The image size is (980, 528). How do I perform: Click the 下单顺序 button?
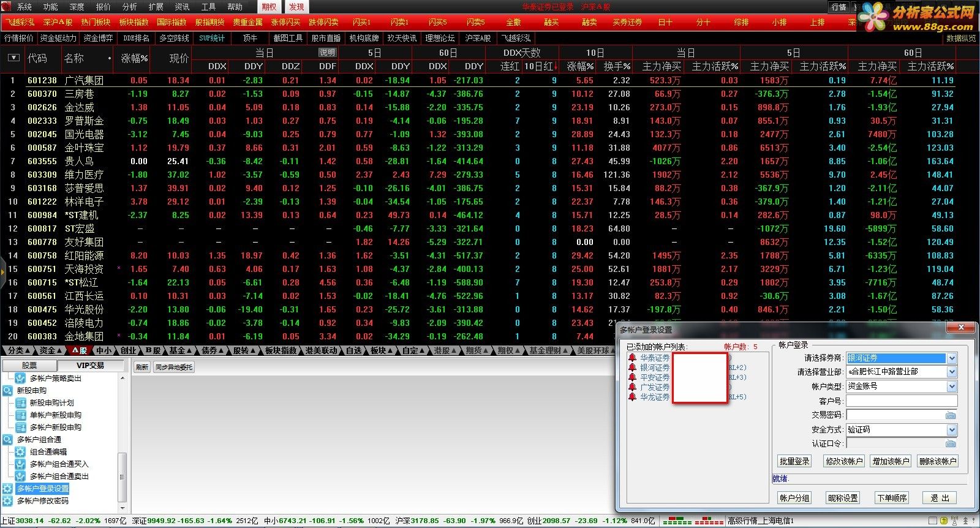(892, 498)
